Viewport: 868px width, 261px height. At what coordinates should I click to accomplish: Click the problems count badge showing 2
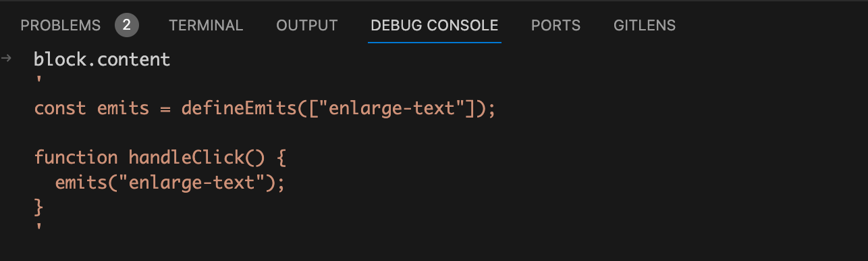click(x=126, y=26)
